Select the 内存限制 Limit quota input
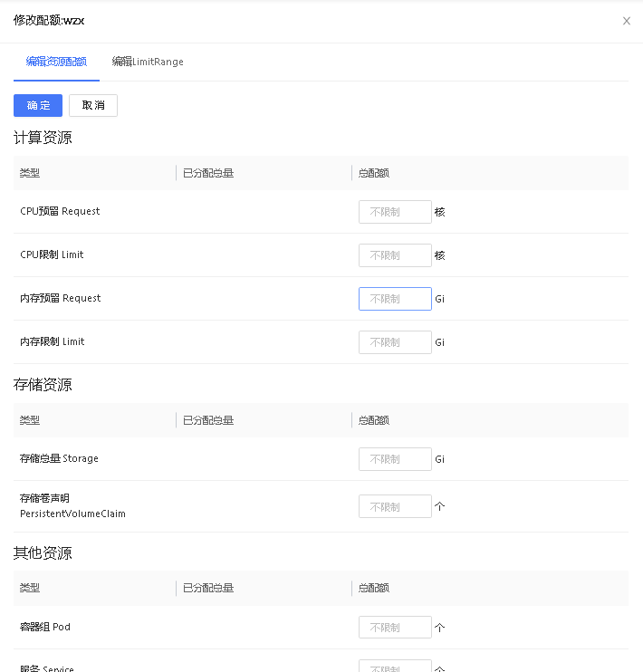643x672 pixels. (x=395, y=342)
